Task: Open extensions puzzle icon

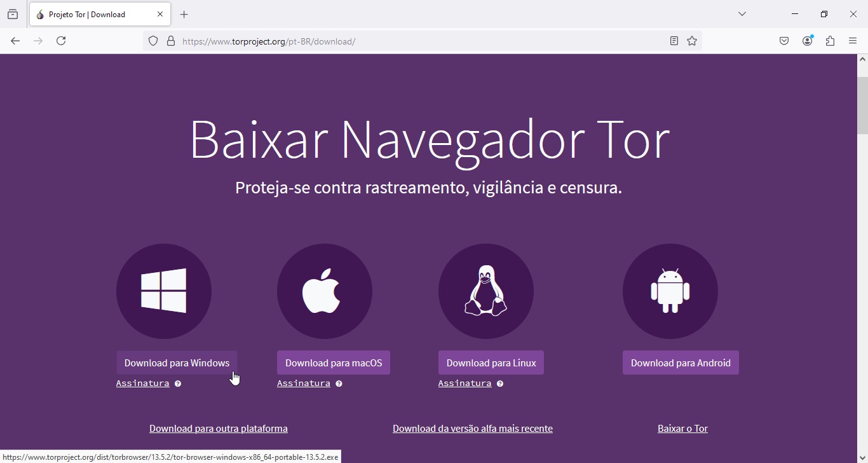Action: (830, 41)
